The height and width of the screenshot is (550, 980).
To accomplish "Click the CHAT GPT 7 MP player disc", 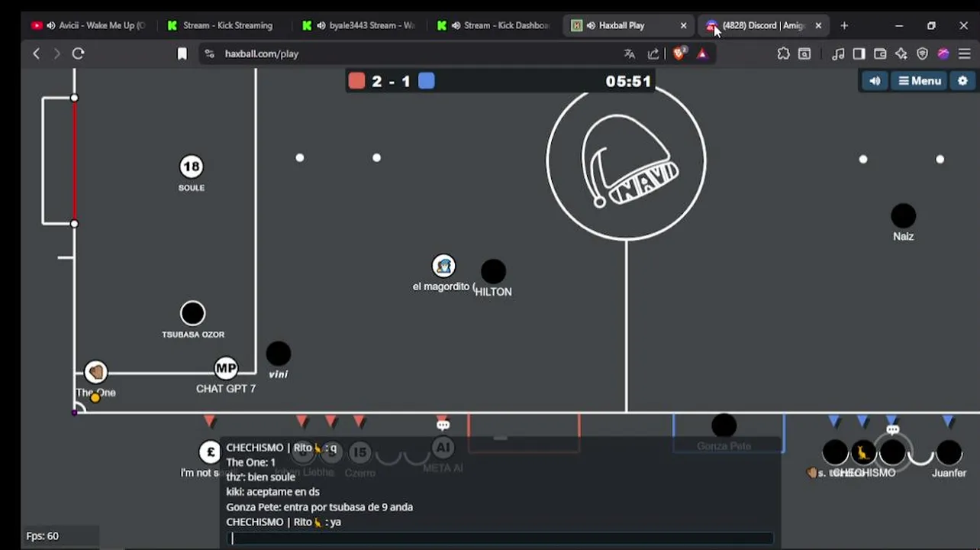I will [x=226, y=368].
